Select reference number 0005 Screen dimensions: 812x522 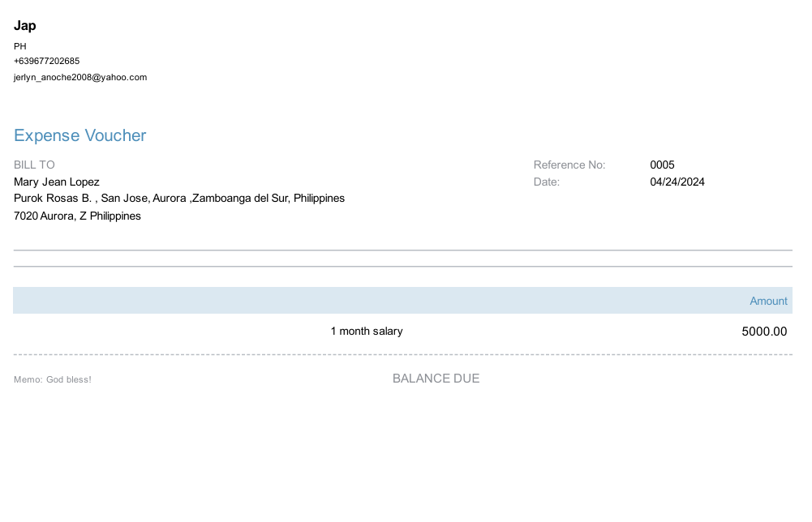pyautogui.click(x=662, y=165)
